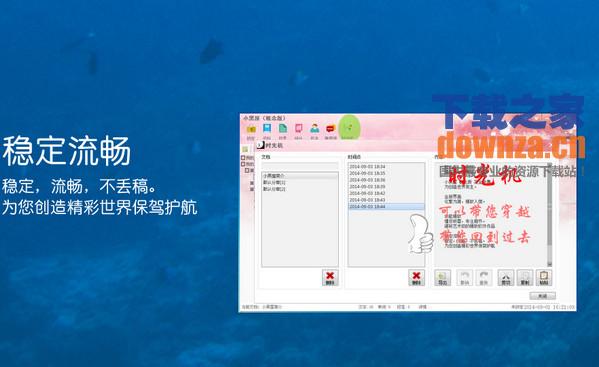This screenshot has width=599, height=367.
Task: Click the pink tablet toolbar icon
Action: coord(298,129)
